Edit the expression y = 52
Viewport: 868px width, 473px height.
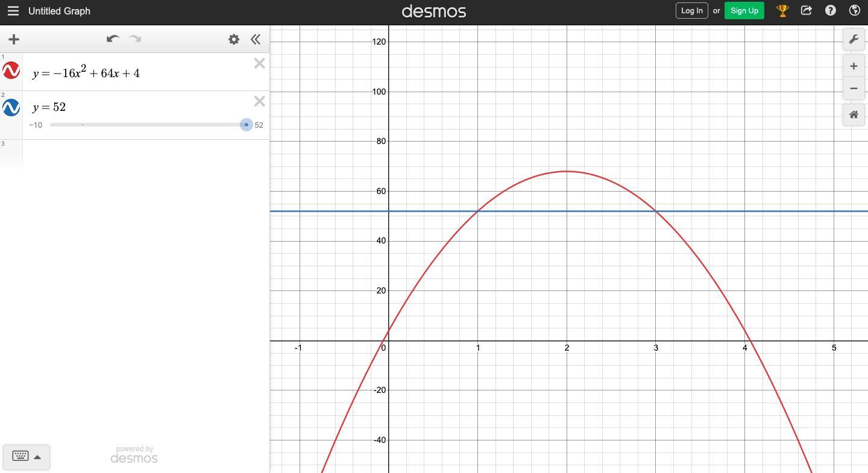pos(49,107)
